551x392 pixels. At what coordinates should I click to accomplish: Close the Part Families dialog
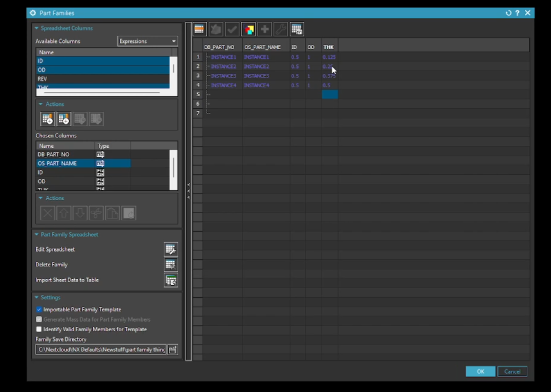[x=527, y=13]
